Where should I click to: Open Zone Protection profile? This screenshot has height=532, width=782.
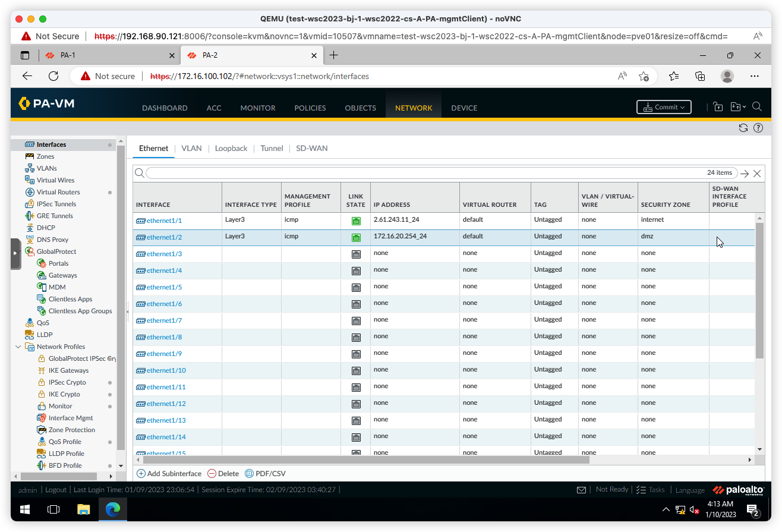[x=66, y=430]
